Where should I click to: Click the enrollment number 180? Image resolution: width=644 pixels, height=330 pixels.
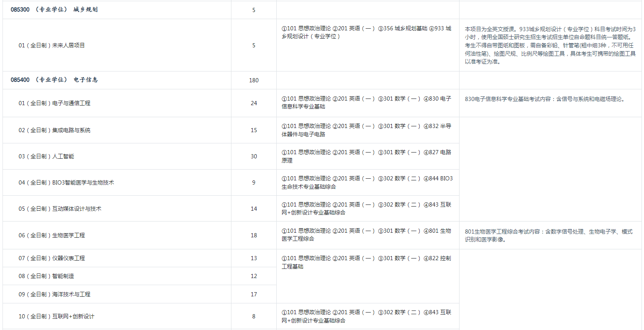(254, 80)
